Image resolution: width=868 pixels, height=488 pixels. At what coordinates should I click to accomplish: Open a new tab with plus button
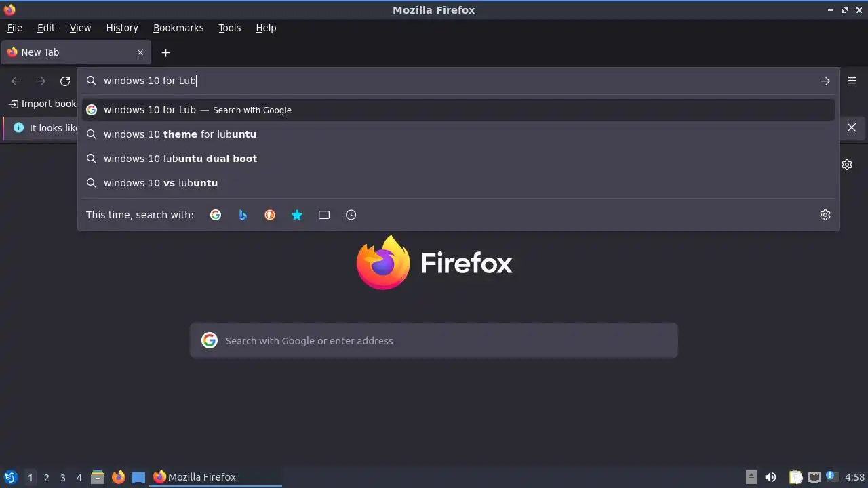pos(165,52)
